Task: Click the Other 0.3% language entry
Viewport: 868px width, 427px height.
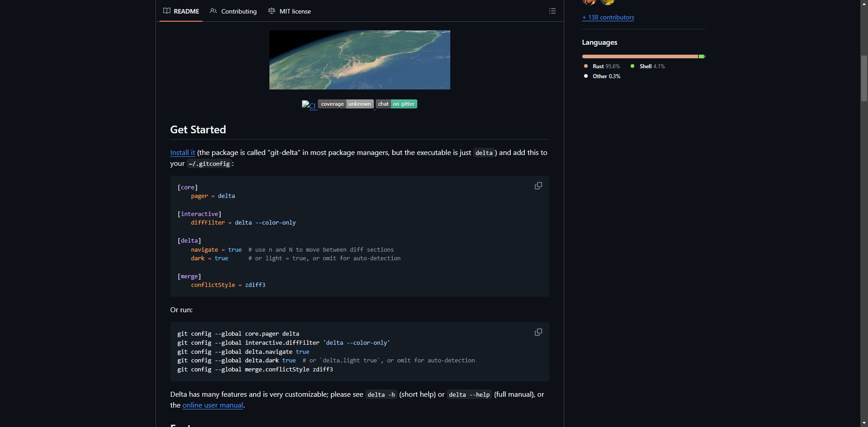Action: [602, 76]
